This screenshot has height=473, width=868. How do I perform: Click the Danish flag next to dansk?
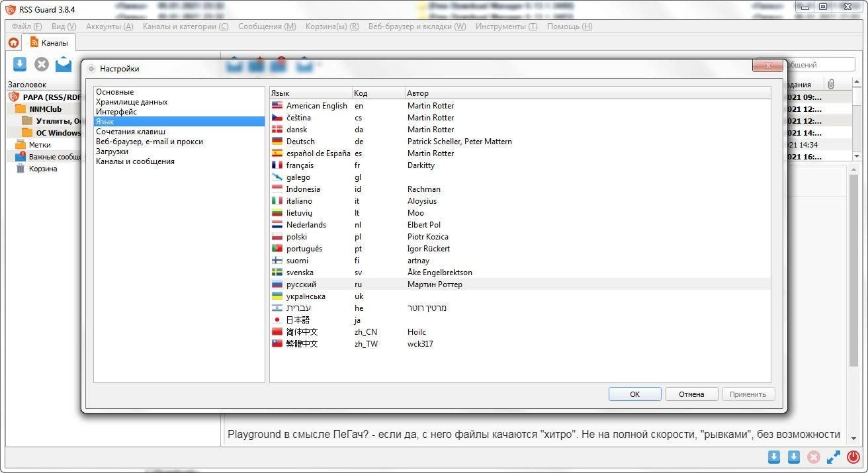277,130
